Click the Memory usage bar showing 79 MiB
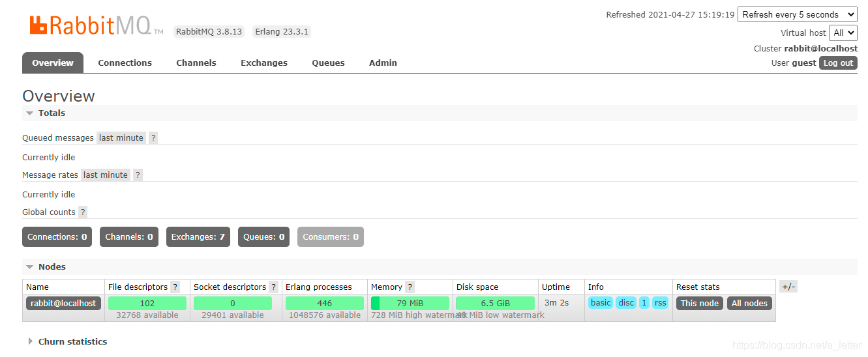The height and width of the screenshot is (357, 868). coord(410,303)
